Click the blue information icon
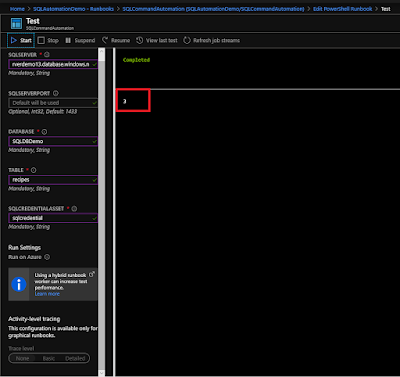 tap(19, 284)
